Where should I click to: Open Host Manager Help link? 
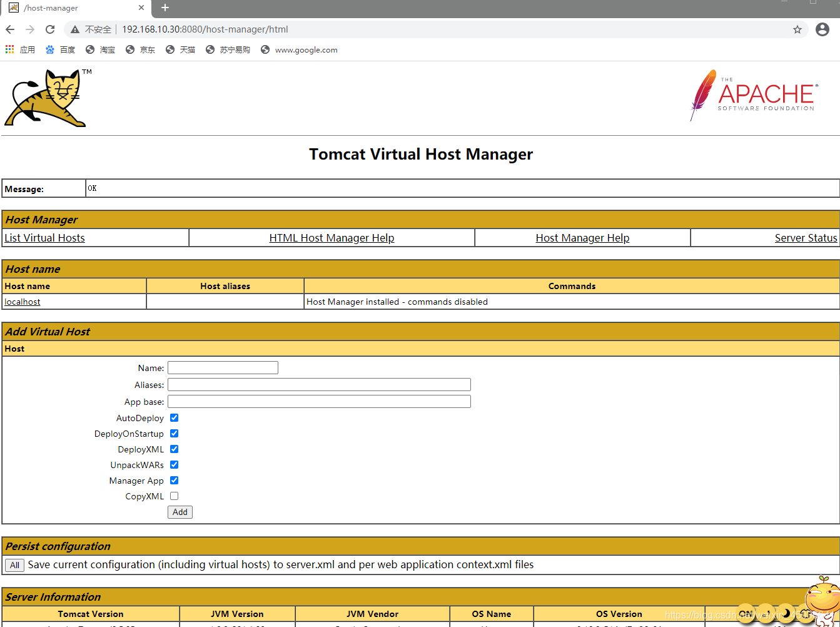coord(582,238)
